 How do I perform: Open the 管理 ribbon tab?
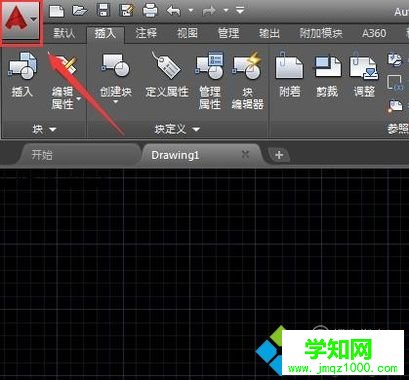tap(228, 33)
